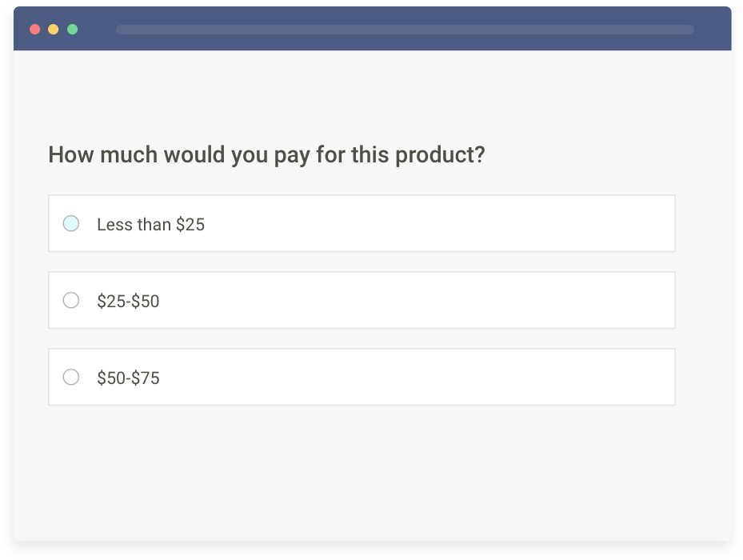Click the gap between the first two options
743x560 pixels.
pyautogui.click(x=360, y=262)
